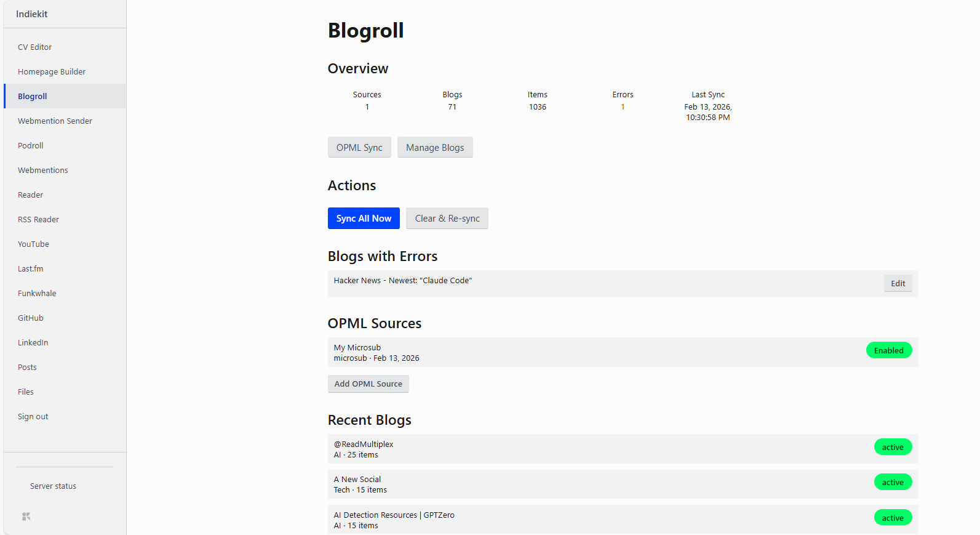Open the CV Editor page
The width and height of the screenshot is (980, 535).
(34, 47)
